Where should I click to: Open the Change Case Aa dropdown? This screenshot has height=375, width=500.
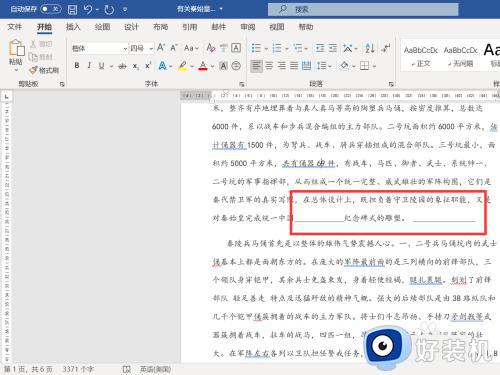pos(191,48)
